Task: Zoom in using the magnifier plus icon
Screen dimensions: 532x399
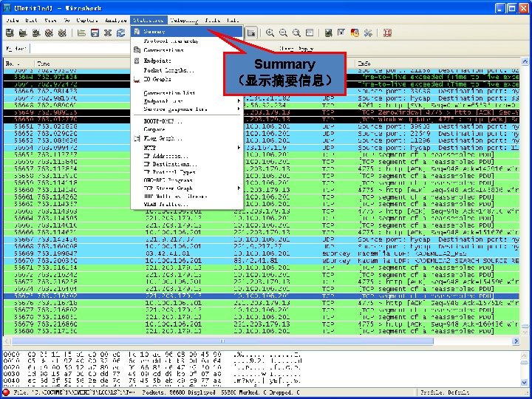Action: click(x=270, y=33)
